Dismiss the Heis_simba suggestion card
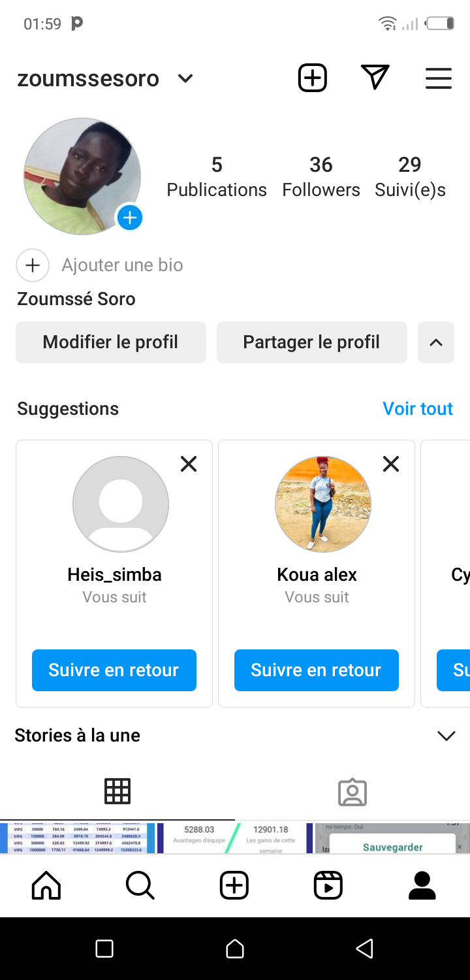Image resolution: width=470 pixels, height=980 pixels. (189, 464)
